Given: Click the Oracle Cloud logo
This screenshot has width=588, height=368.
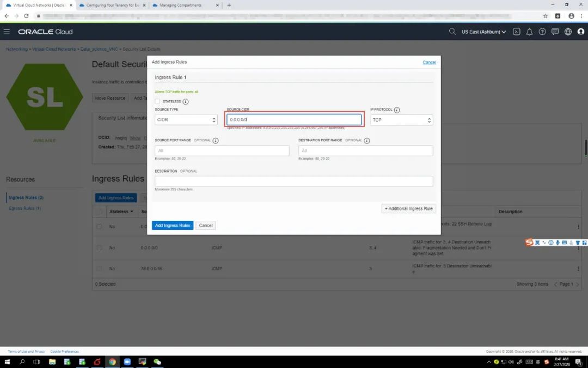Looking at the screenshot, I should pos(45,32).
